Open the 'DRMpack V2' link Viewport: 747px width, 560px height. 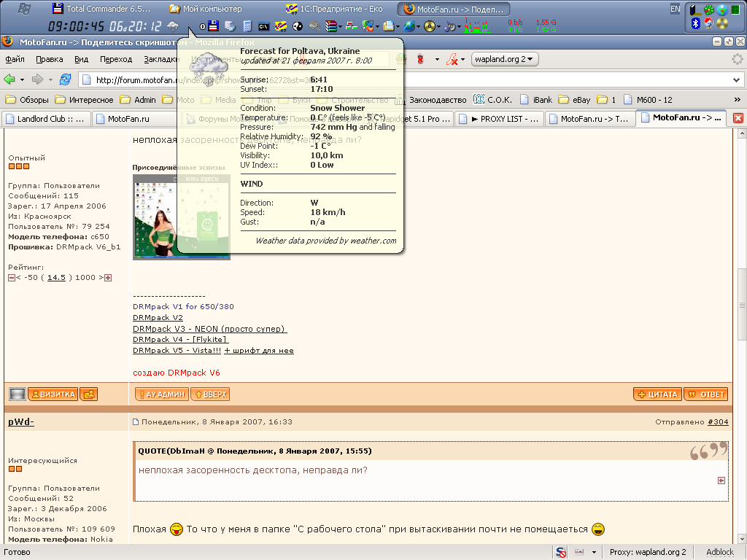(158, 318)
